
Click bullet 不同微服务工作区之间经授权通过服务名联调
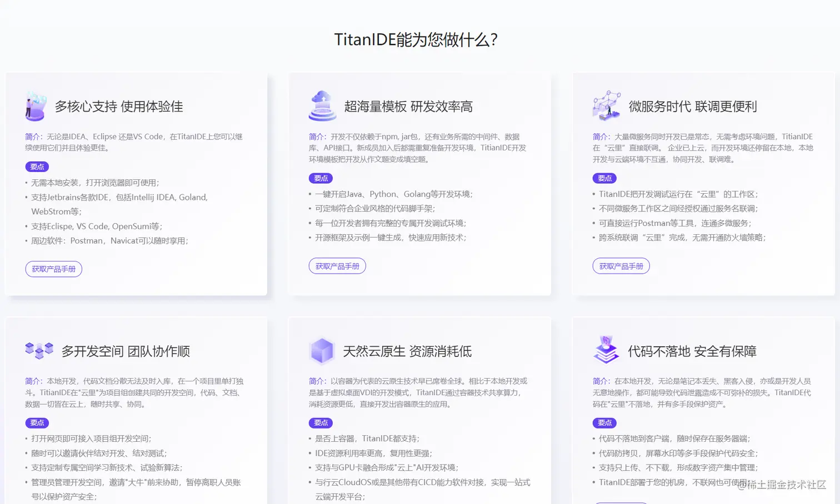pyautogui.click(x=678, y=209)
